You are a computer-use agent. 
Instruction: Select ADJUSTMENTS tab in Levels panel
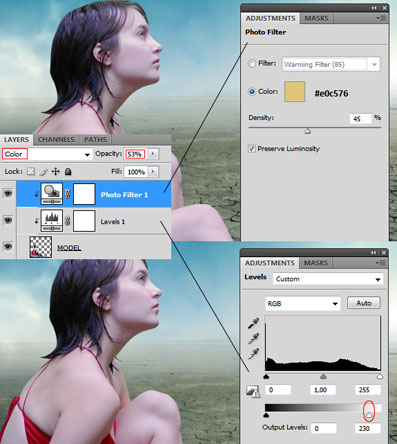tap(270, 263)
